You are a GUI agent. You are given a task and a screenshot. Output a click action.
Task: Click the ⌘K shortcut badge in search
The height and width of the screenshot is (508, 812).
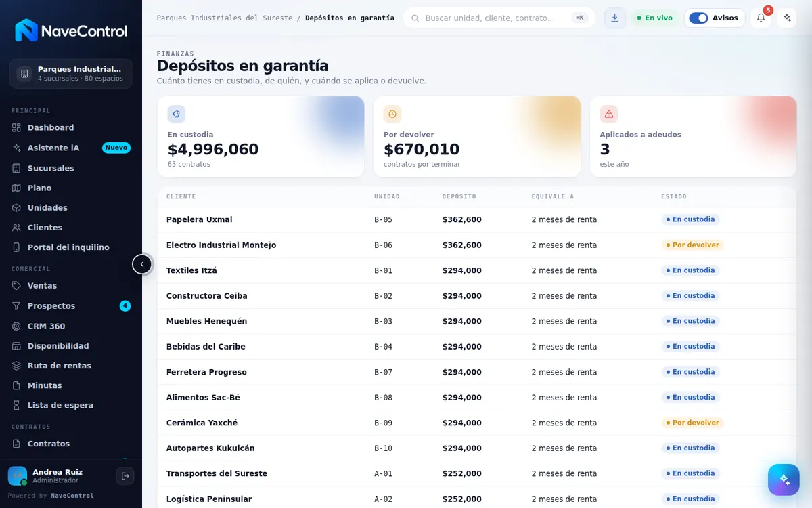pos(580,18)
